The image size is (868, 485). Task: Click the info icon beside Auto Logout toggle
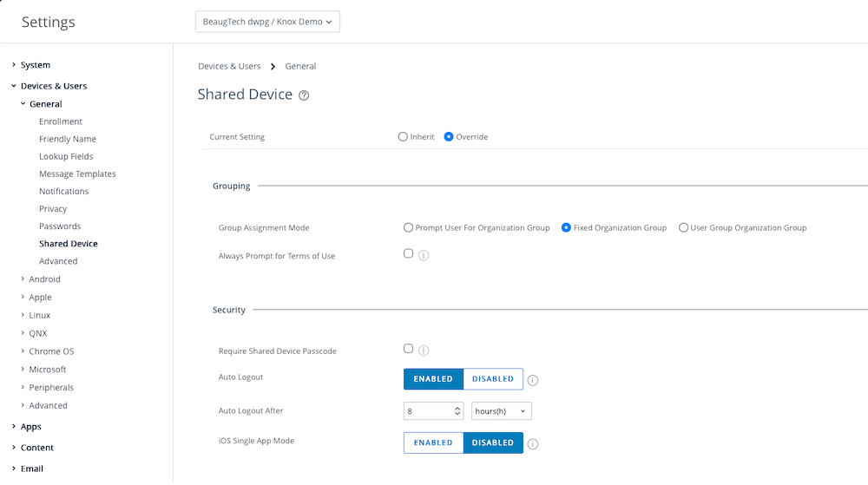click(x=533, y=380)
